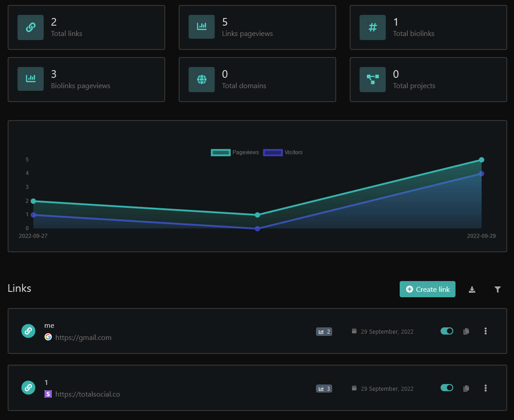Download the links list via export icon
Image resolution: width=514 pixels, height=420 pixels.
pos(472,290)
